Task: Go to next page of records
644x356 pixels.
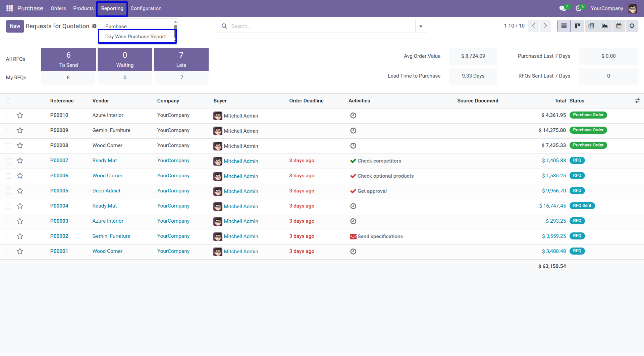Action: pos(545,26)
